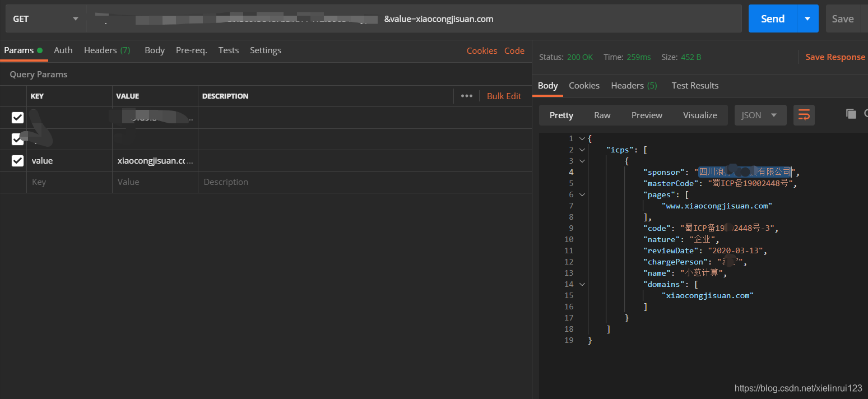868x399 pixels.
Task: Click the empty Key placeholder field
Action: 69,182
